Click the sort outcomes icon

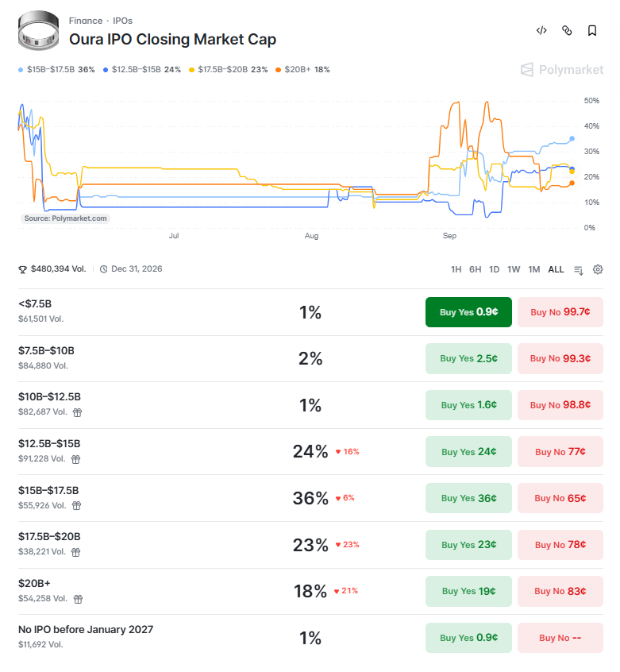pos(579,270)
